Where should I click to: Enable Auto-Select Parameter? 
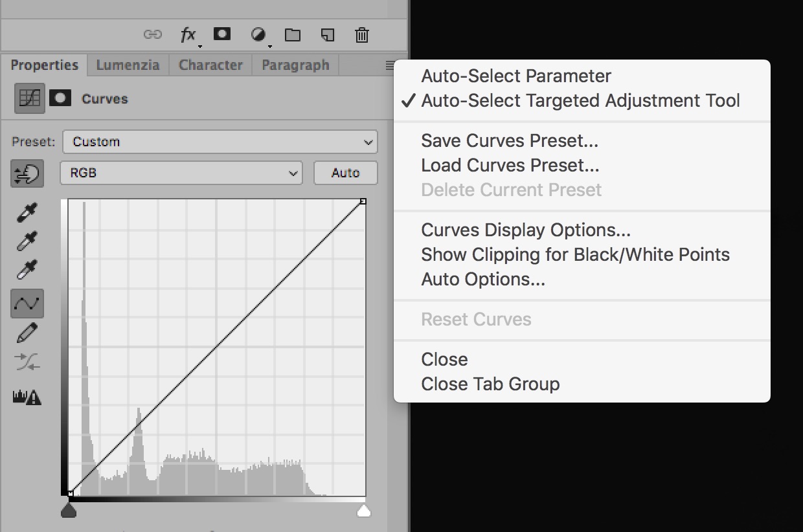pos(516,76)
